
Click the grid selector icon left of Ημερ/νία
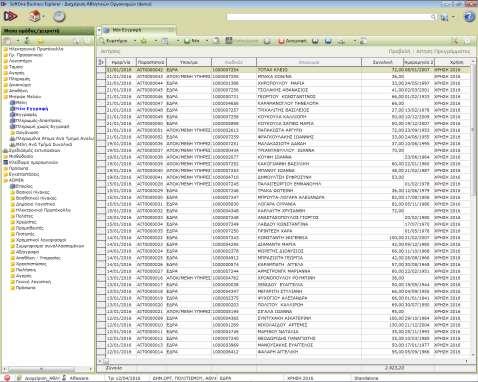101,62
